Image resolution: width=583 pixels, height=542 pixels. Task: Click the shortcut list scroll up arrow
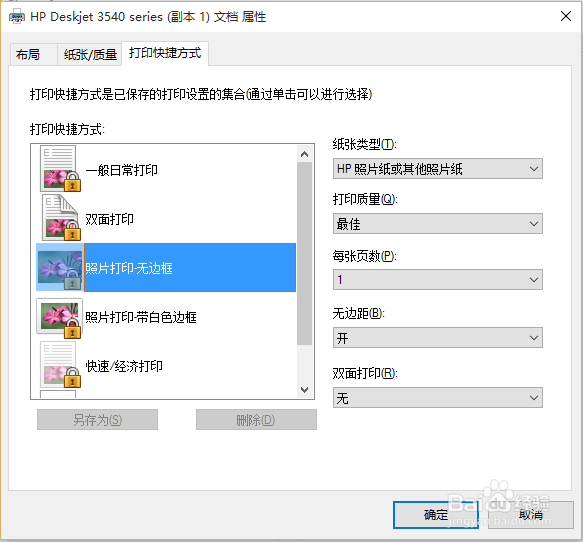(x=305, y=154)
